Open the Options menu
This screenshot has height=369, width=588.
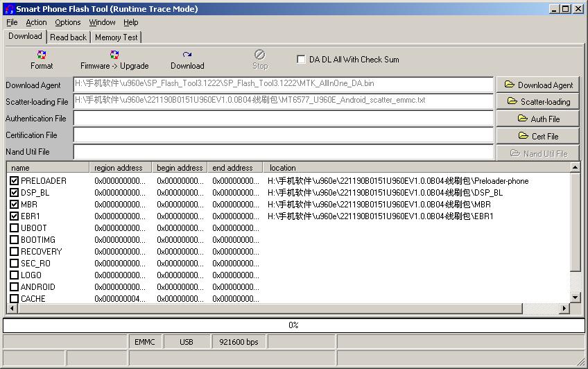tap(68, 22)
